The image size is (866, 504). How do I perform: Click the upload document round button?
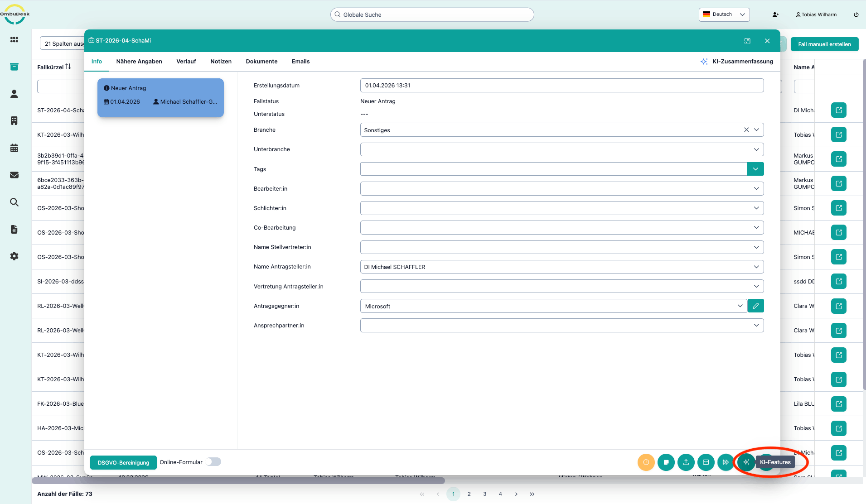pos(686,462)
